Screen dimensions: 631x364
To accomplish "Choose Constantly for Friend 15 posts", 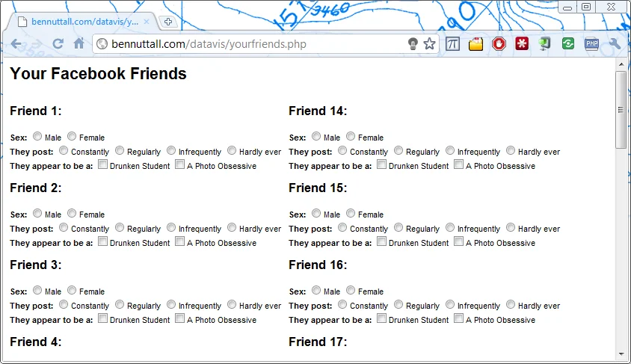I will 342,227.
